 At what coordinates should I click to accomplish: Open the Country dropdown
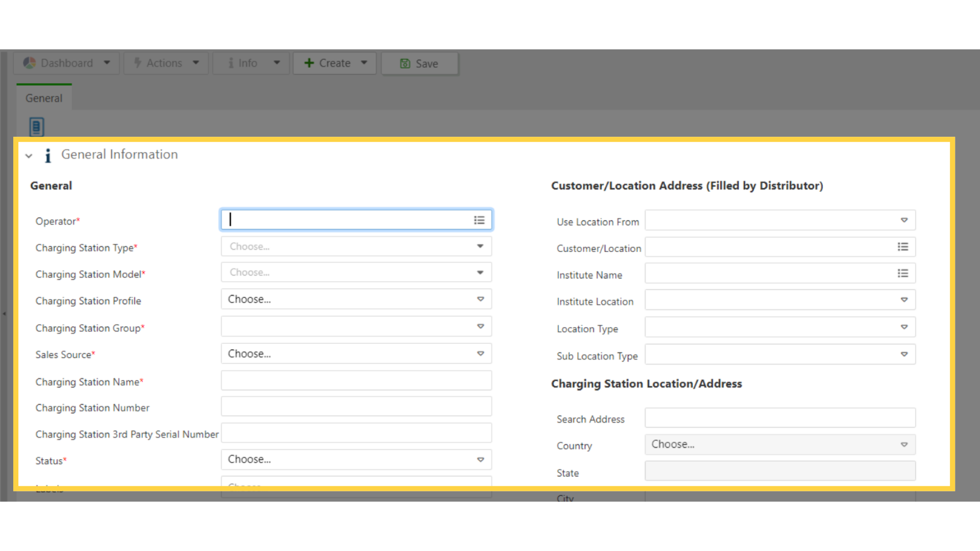780,444
